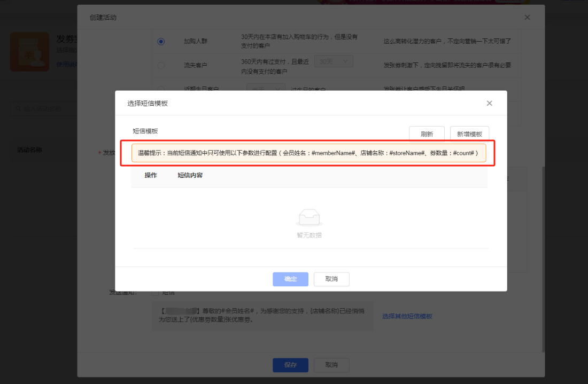Open the 30天 dropdown
The image size is (588, 384).
(334, 61)
